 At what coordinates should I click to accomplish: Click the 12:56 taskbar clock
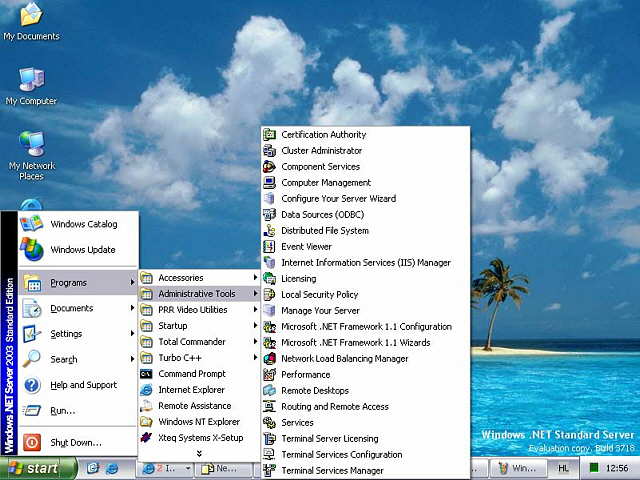coord(617,468)
